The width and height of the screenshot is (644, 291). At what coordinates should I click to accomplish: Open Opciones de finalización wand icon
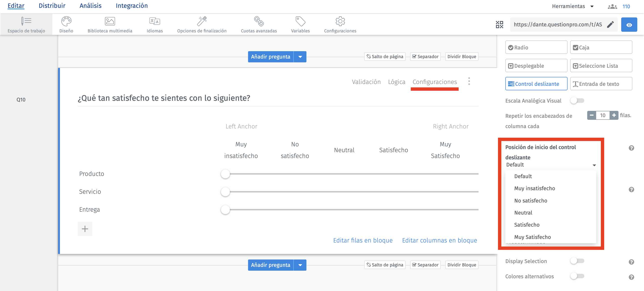click(201, 21)
